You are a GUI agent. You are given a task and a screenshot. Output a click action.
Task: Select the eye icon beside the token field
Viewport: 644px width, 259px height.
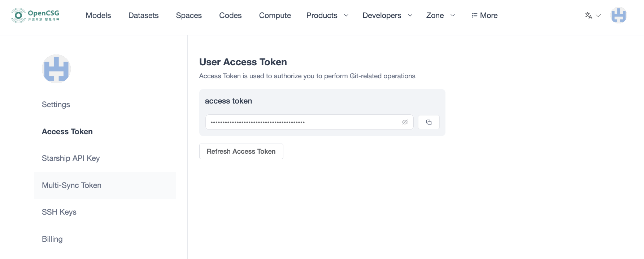[405, 122]
